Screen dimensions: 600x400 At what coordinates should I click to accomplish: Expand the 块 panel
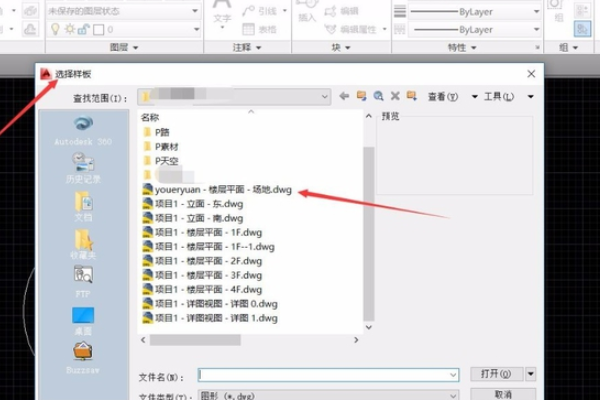(x=341, y=47)
